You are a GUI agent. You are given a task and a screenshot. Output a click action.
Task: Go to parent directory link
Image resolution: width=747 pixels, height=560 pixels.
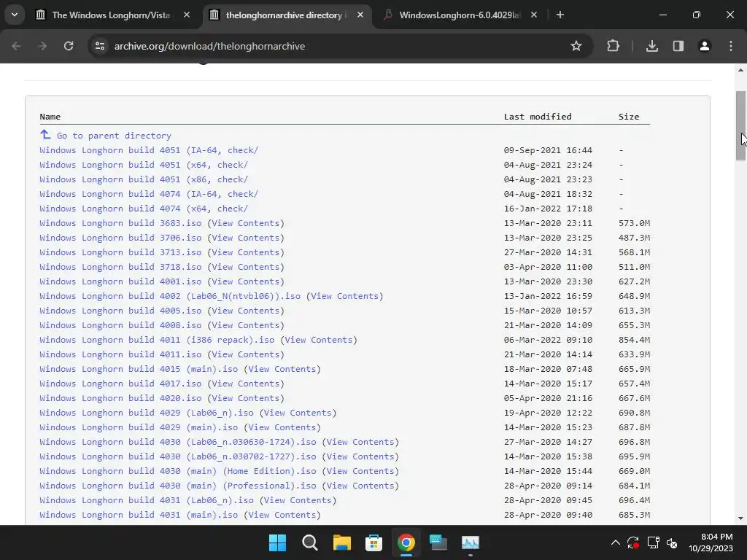(114, 136)
